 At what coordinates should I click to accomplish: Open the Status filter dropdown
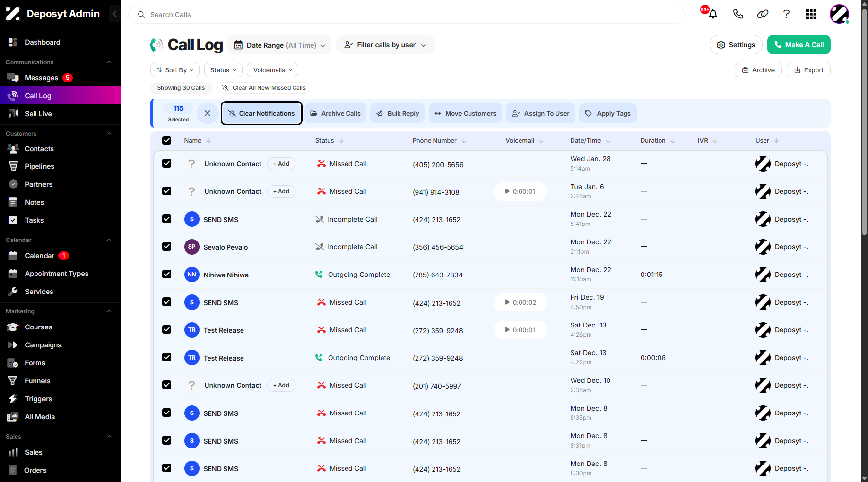point(223,70)
